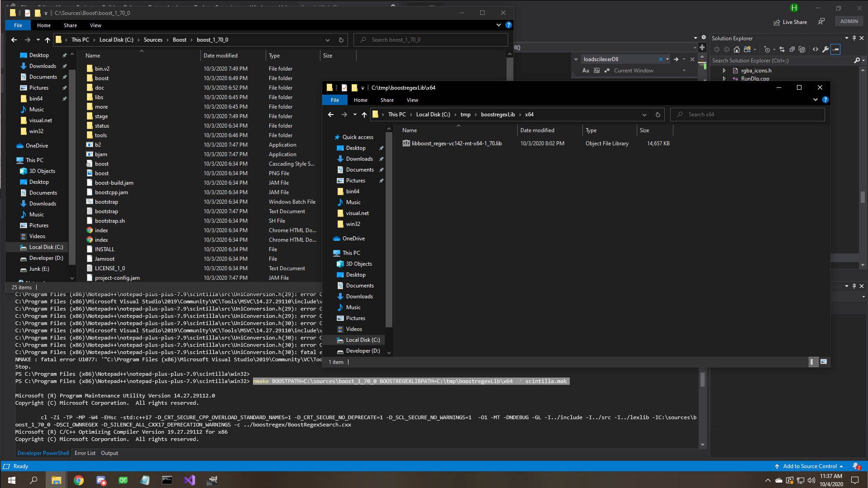This screenshot has width=868, height=488.
Task: Open Share tab in x64 Explorer window
Action: (387, 100)
